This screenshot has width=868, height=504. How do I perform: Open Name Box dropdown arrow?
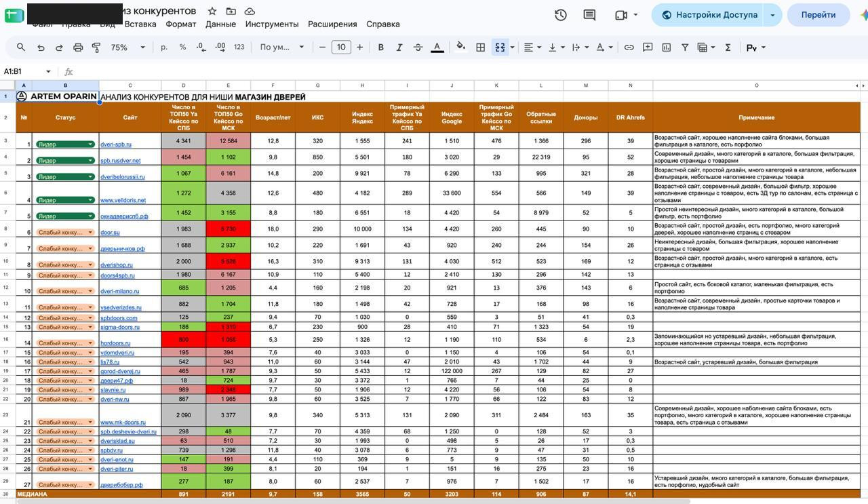coord(48,71)
